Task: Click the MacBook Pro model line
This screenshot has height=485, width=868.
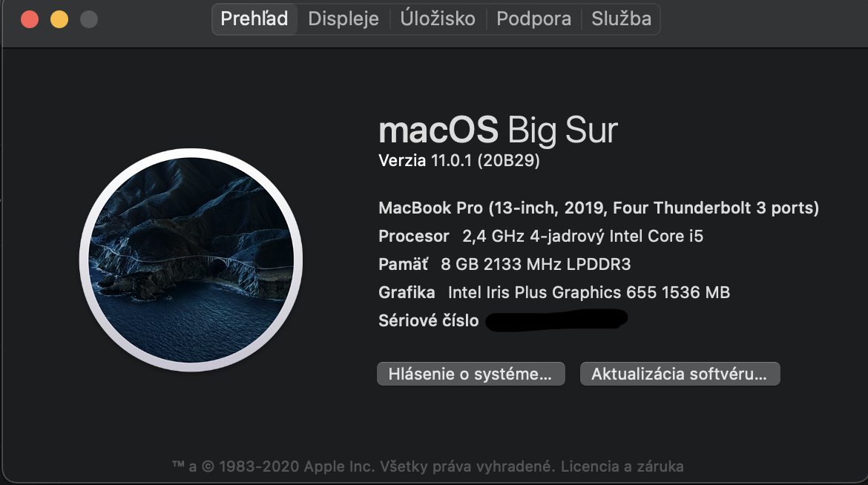Action: pyautogui.click(x=598, y=208)
